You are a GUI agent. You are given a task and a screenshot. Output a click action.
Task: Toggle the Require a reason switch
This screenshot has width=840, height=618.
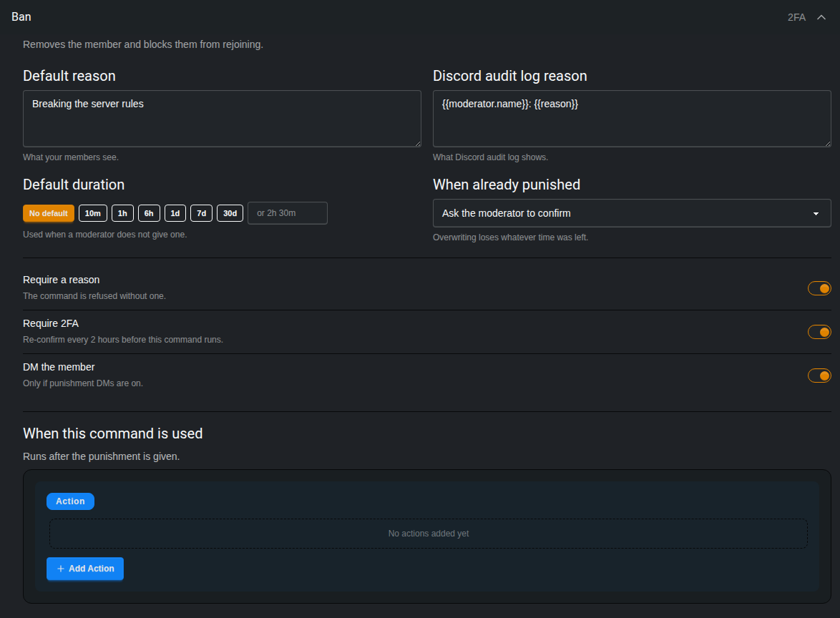pyautogui.click(x=819, y=288)
